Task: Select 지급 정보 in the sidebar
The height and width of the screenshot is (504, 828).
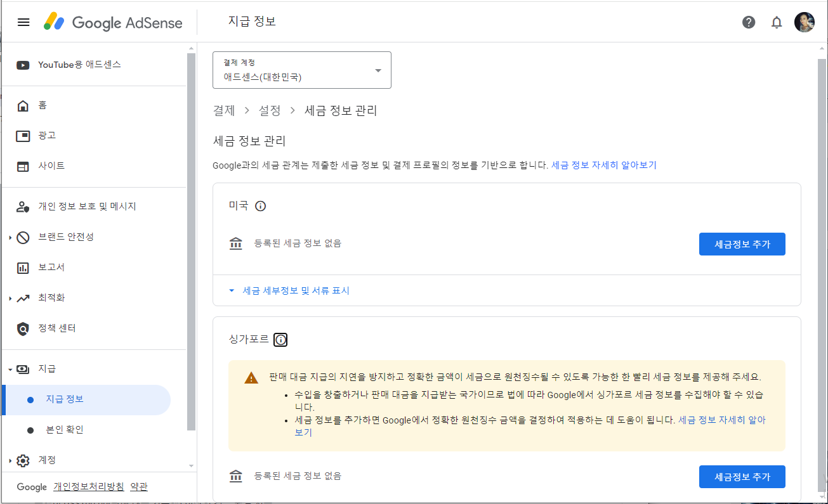Action: coord(86,400)
